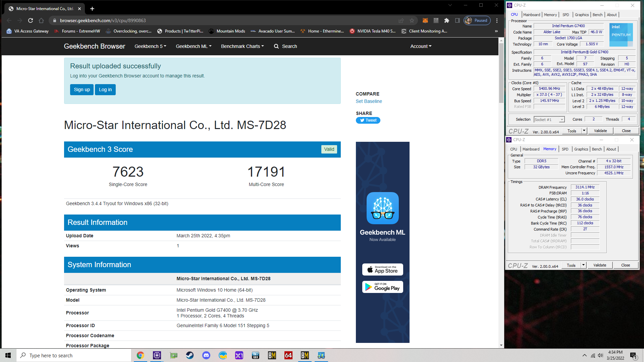
Task: Click Close button in lower CPU-Z
Action: [625, 265]
